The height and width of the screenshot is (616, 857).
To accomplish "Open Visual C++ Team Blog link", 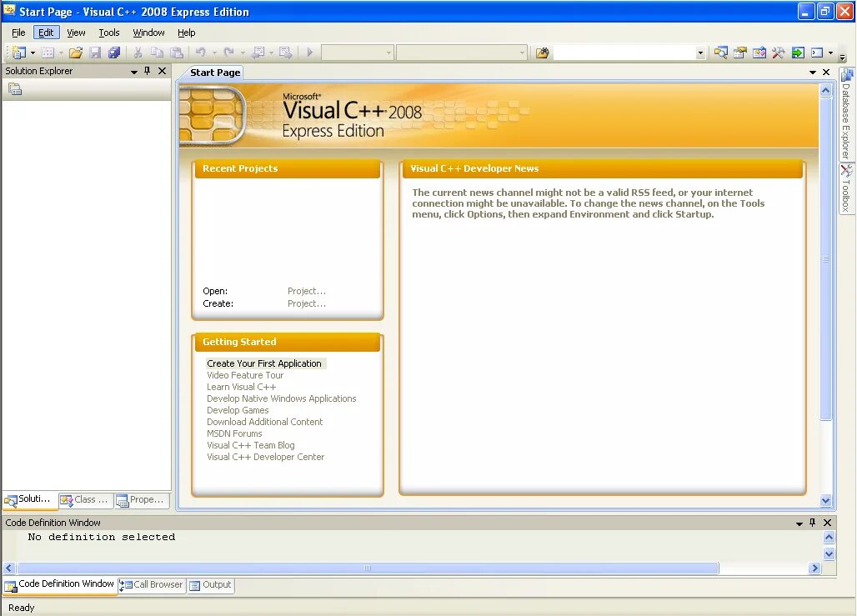I will tap(250, 445).
